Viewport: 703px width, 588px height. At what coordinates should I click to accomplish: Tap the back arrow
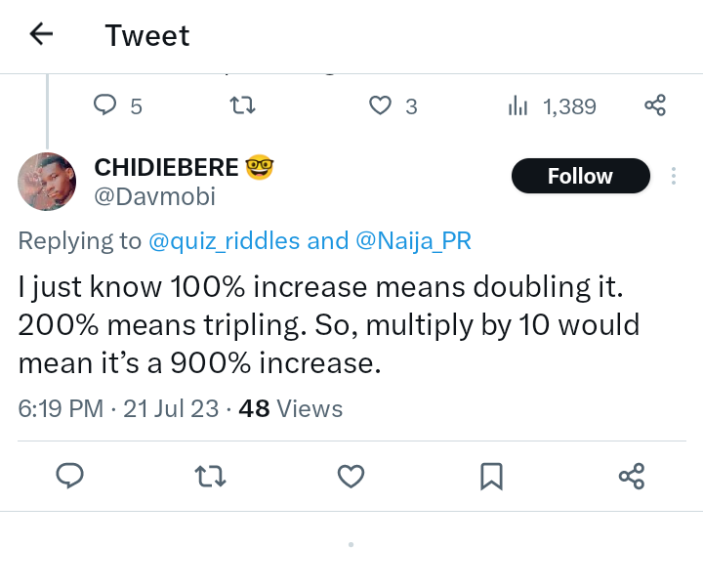click(x=41, y=35)
